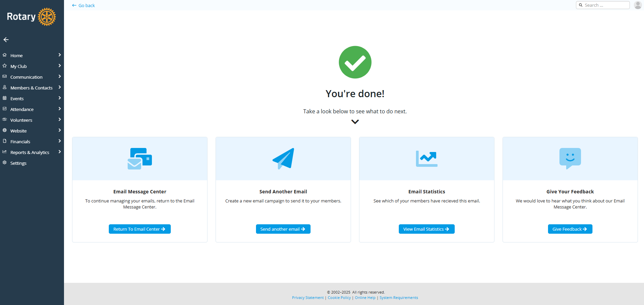Click the Rotary logo
644x305 pixels.
[30, 16]
